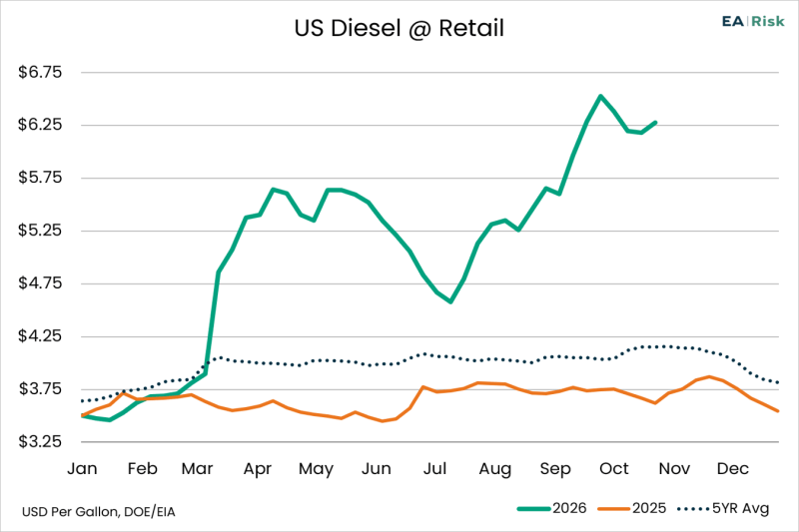This screenshot has height=532, width=799.
Task: Click the orange 2025 legend line swatch
Action: click(614, 509)
